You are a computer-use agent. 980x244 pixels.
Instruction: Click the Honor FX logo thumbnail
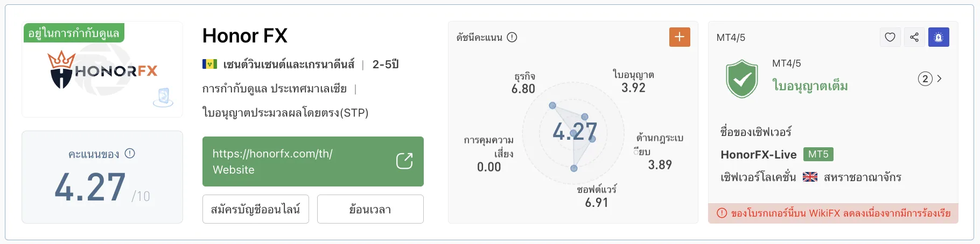(102, 70)
